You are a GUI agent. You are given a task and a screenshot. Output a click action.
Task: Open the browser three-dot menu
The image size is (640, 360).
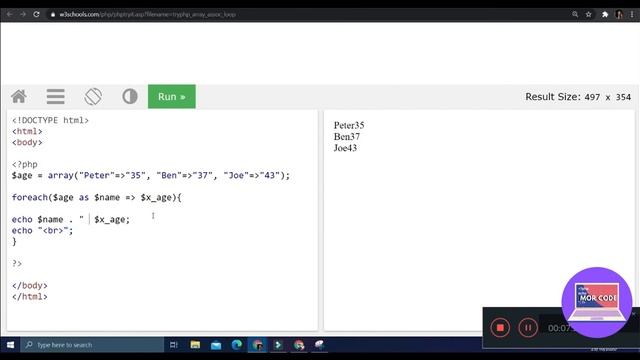click(x=632, y=14)
